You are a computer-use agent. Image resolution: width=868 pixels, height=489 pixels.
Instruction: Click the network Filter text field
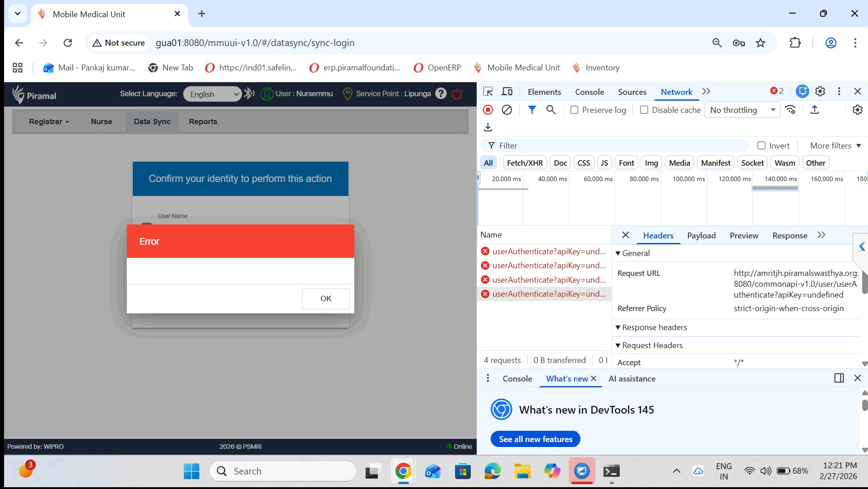(x=618, y=145)
